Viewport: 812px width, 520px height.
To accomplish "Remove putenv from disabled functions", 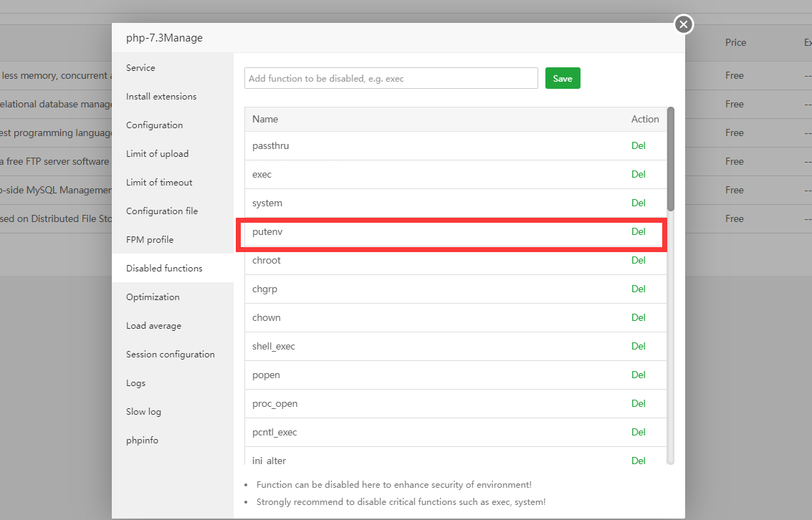I will pyautogui.click(x=638, y=231).
